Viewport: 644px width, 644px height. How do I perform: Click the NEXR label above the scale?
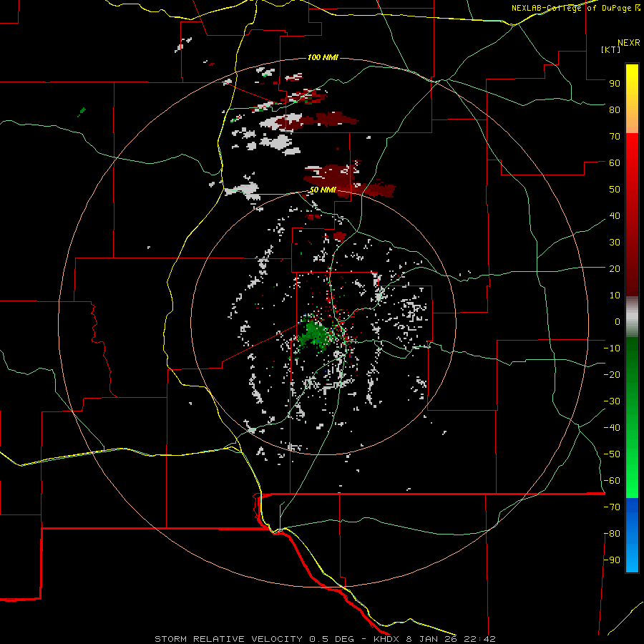tap(629, 43)
